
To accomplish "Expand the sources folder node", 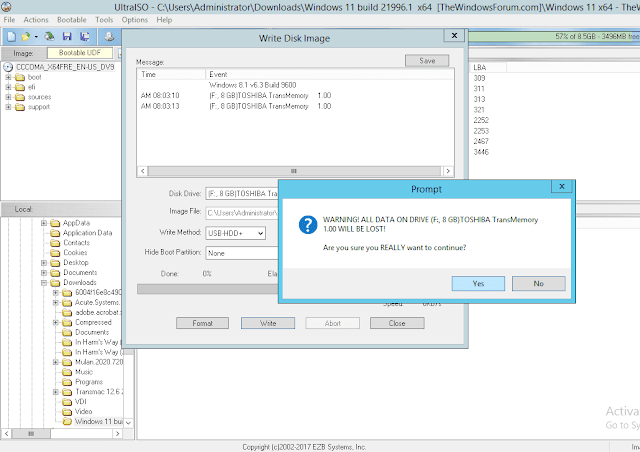I will [8, 97].
